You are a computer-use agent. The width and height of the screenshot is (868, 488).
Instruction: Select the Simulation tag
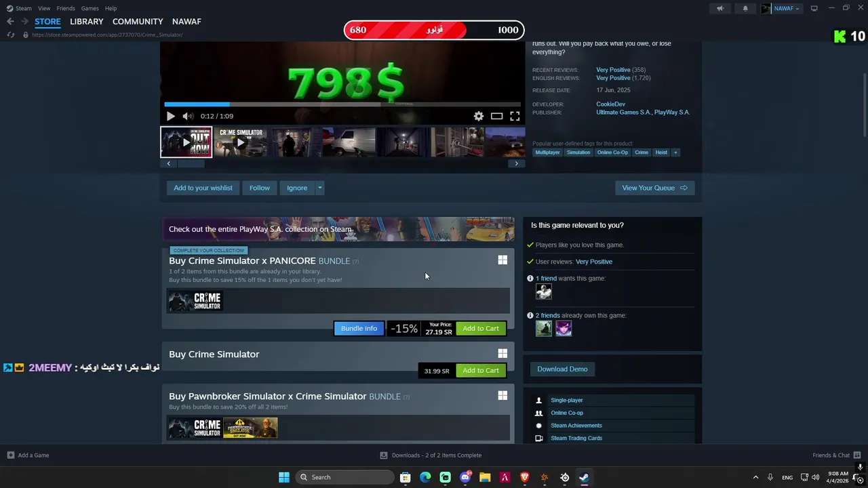pos(578,152)
